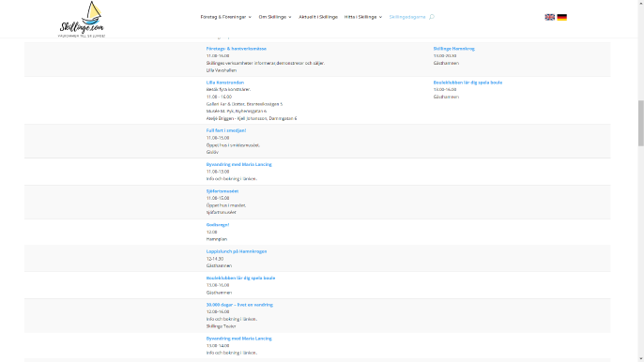Open the Loppislunch på Hamnkrogen link
This screenshot has width=644, height=362.
pyautogui.click(x=237, y=251)
